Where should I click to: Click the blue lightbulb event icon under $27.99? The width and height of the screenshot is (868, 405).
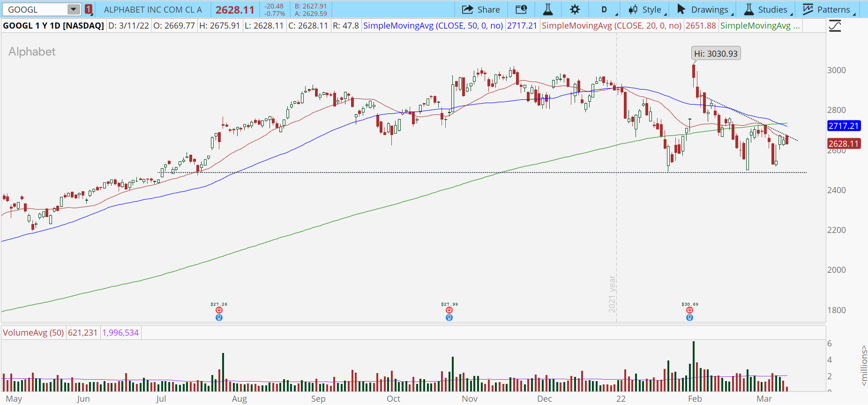[x=449, y=318]
